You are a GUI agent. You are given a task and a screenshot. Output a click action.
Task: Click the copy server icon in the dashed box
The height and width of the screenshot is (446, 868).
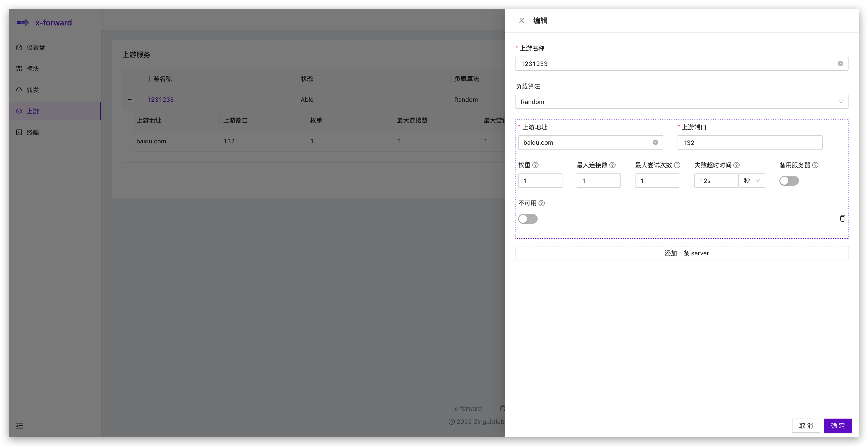(842, 219)
